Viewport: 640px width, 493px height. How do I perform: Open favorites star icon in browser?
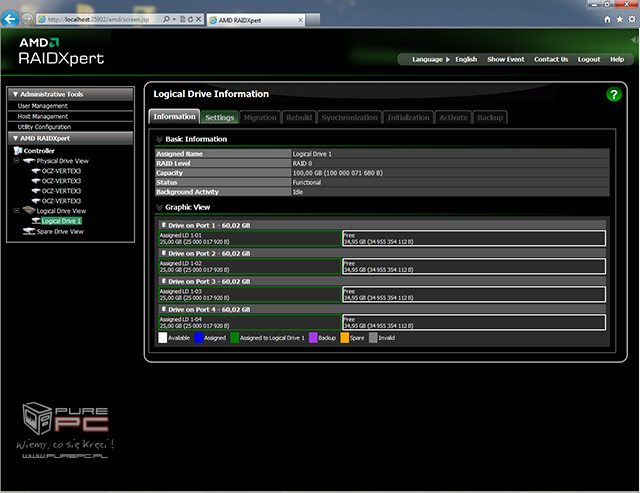[x=620, y=19]
